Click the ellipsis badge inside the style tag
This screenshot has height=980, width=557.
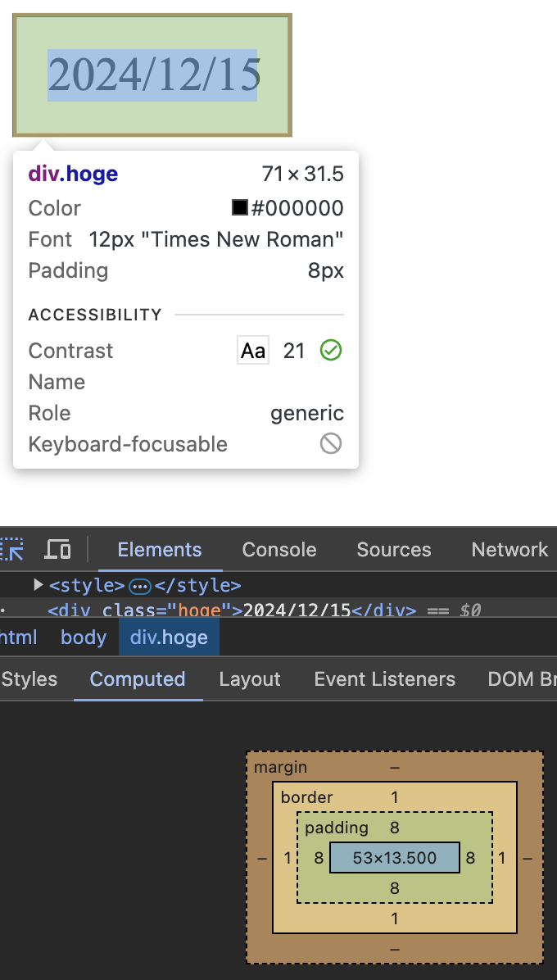click(x=140, y=586)
